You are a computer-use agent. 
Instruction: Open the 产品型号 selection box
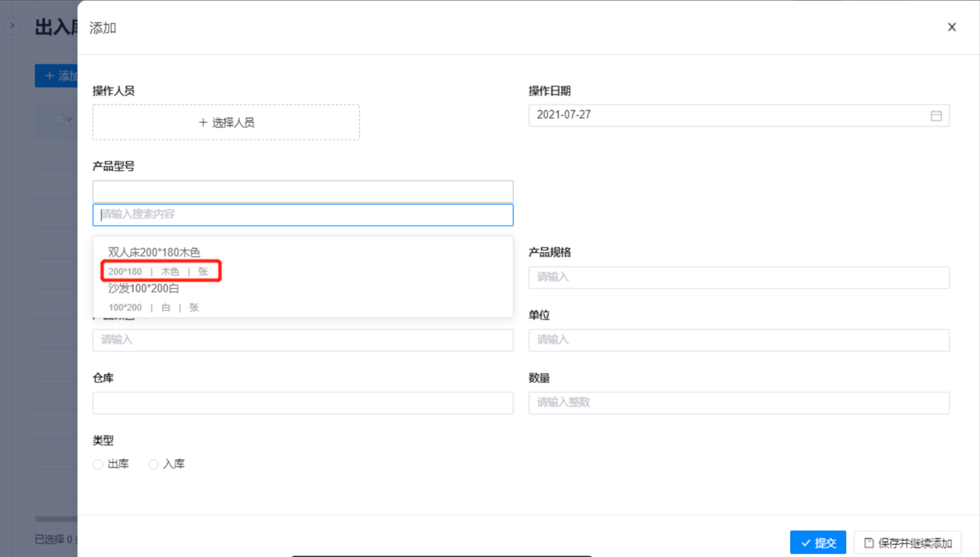pyautogui.click(x=302, y=192)
